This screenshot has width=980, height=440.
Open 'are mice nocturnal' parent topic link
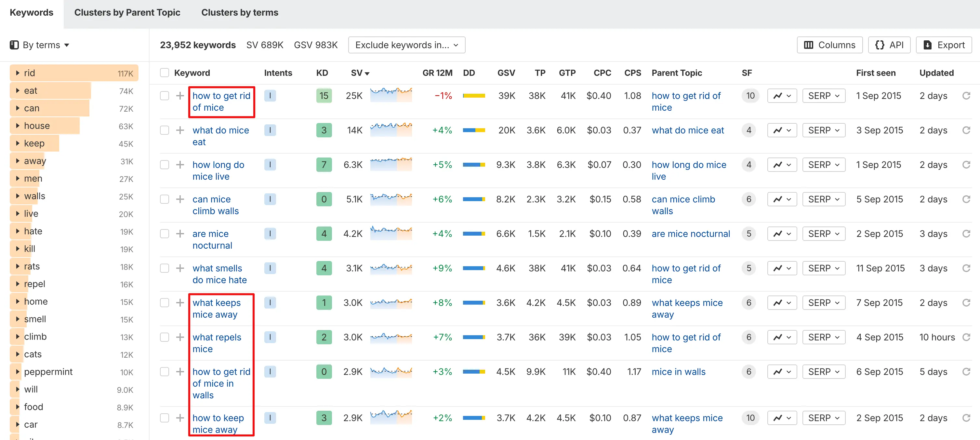pos(691,234)
